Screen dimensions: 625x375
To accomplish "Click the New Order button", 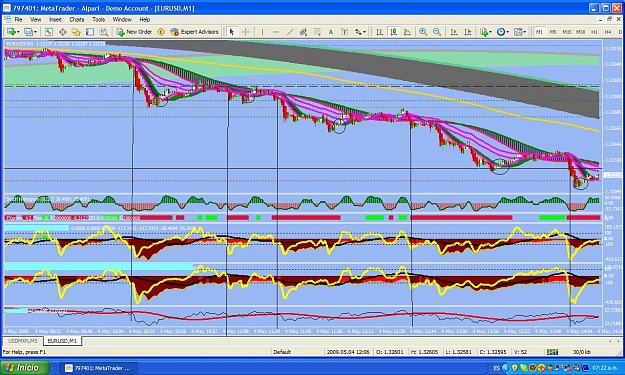I will click(x=134, y=32).
